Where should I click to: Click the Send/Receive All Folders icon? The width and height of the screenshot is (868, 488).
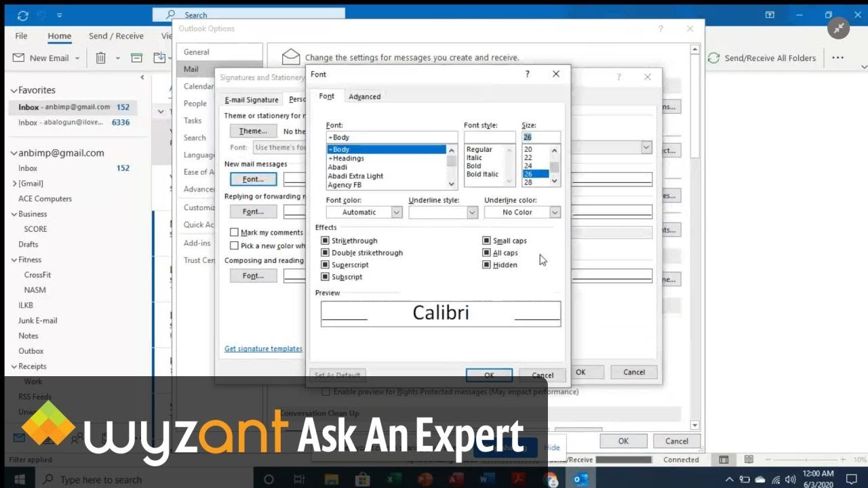pyautogui.click(x=713, y=58)
